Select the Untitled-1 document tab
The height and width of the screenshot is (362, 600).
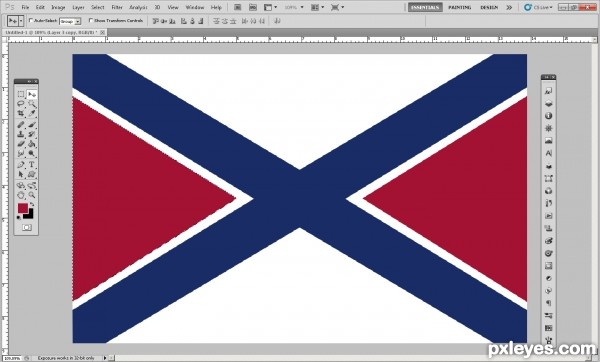coord(51,33)
